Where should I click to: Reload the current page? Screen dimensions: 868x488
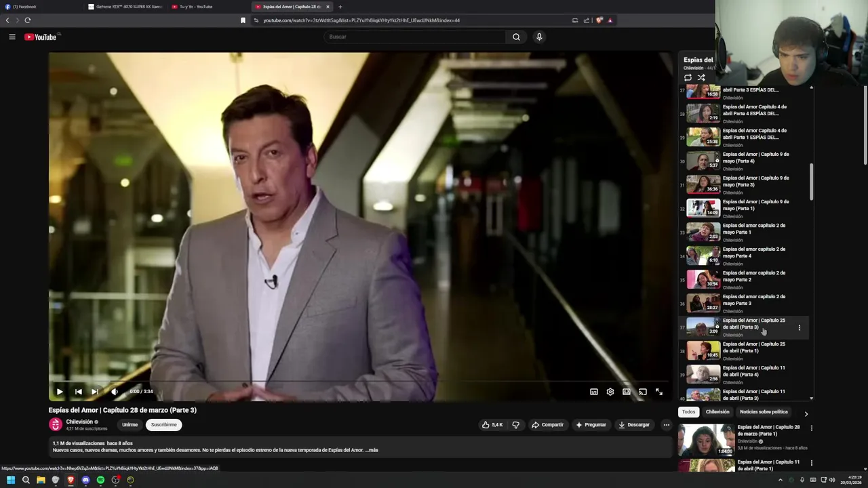coord(28,20)
